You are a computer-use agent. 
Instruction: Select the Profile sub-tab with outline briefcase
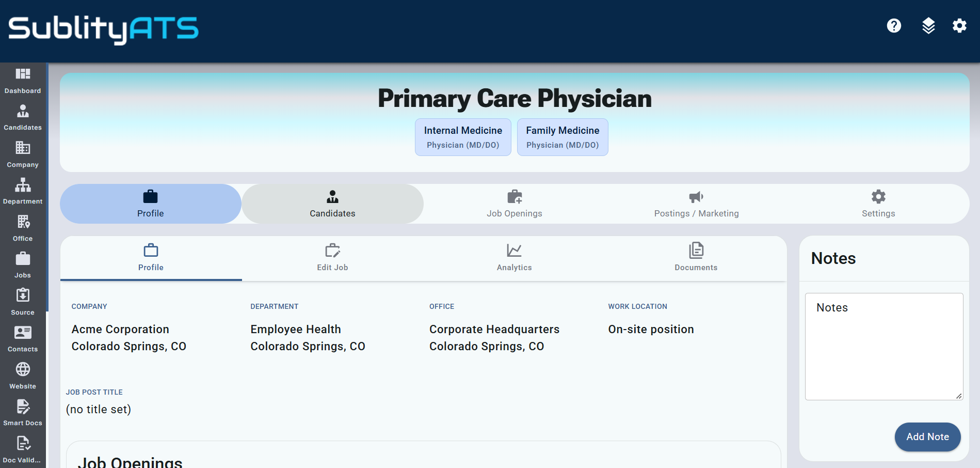click(151, 258)
